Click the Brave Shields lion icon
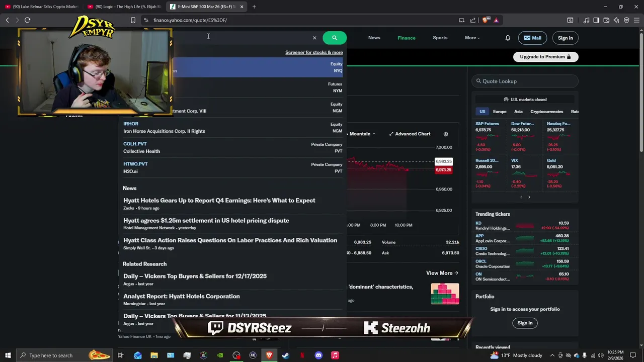This screenshot has width=644, height=362. (x=485, y=20)
